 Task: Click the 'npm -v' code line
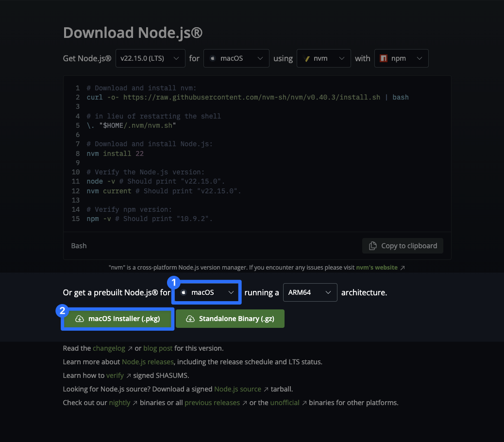150,219
